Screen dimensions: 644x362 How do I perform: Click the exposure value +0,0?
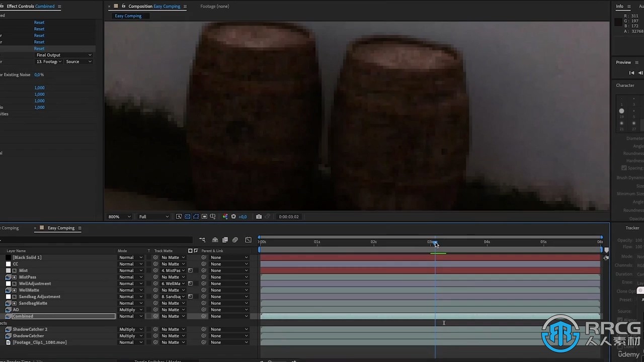coord(243,217)
